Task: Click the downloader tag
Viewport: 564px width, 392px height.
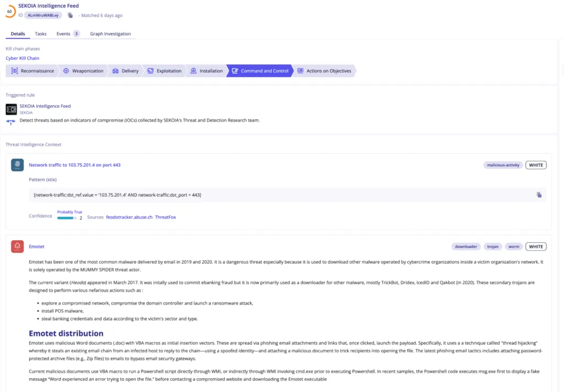Action: 466,247
